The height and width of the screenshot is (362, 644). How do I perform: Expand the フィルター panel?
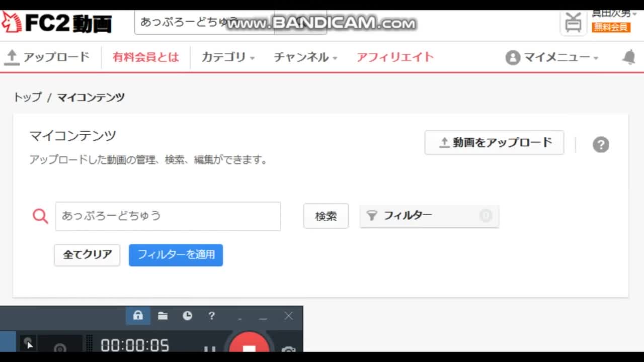click(x=429, y=216)
